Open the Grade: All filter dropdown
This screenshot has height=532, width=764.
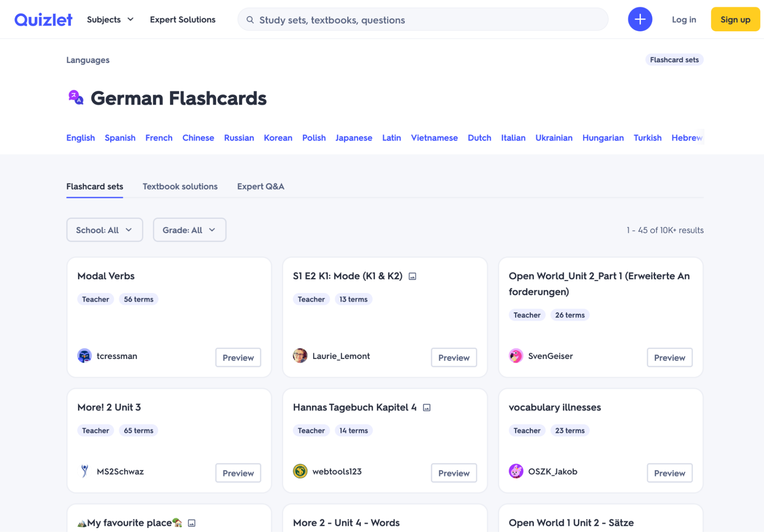[189, 230]
